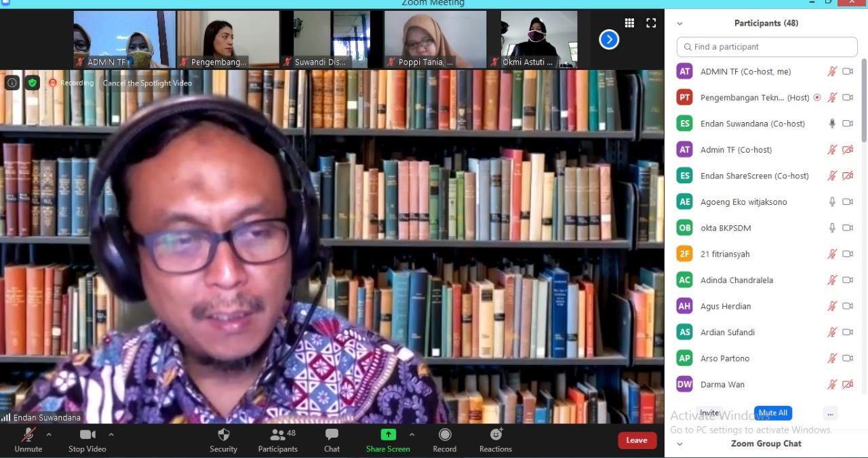The image size is (868, 458).
Task: Open the Chat bubble icon
Action: click(x=332, y=434)
